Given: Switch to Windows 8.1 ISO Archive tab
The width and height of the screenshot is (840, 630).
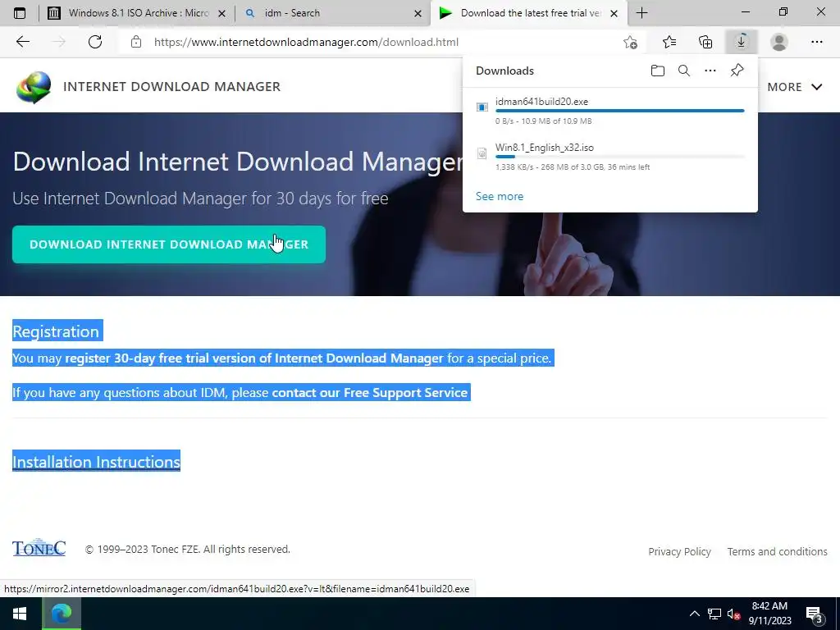Looking at the screenshot, I should (x=138, y=13).
